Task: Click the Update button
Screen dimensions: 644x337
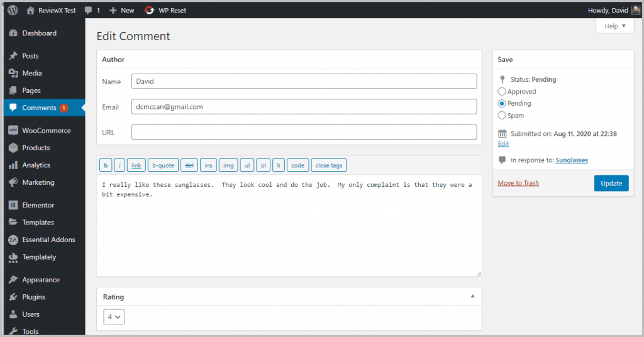Action: click(x=611, y=184)
